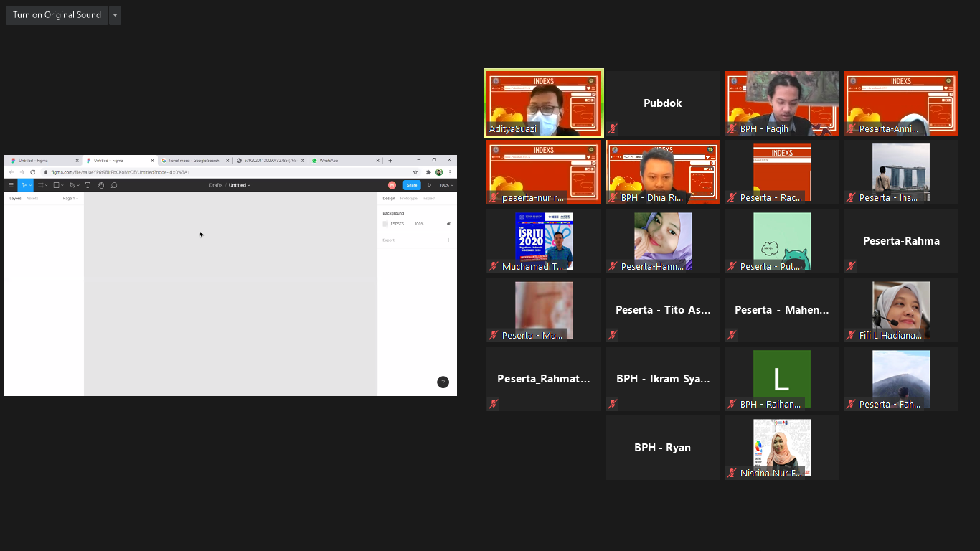
Task: Open the Figma main hamburger menu
Action: pyautogui.click(x=11, y=185)
